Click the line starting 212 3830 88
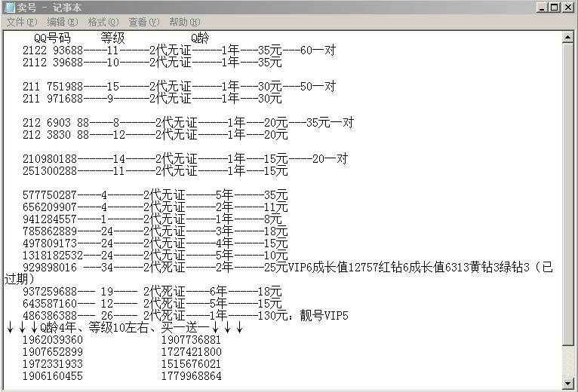 point(155,134)
